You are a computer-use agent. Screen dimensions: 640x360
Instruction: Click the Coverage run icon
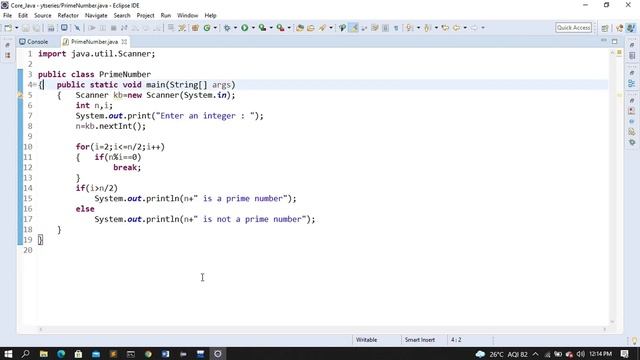point(262,28)
